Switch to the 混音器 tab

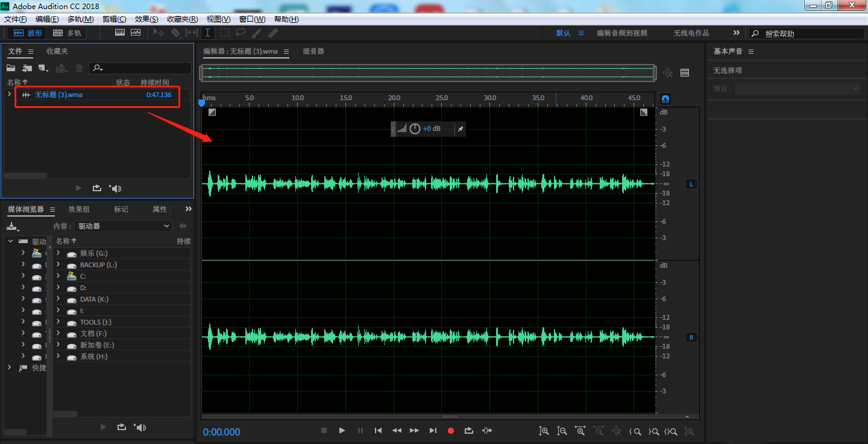tap(313, 51)
